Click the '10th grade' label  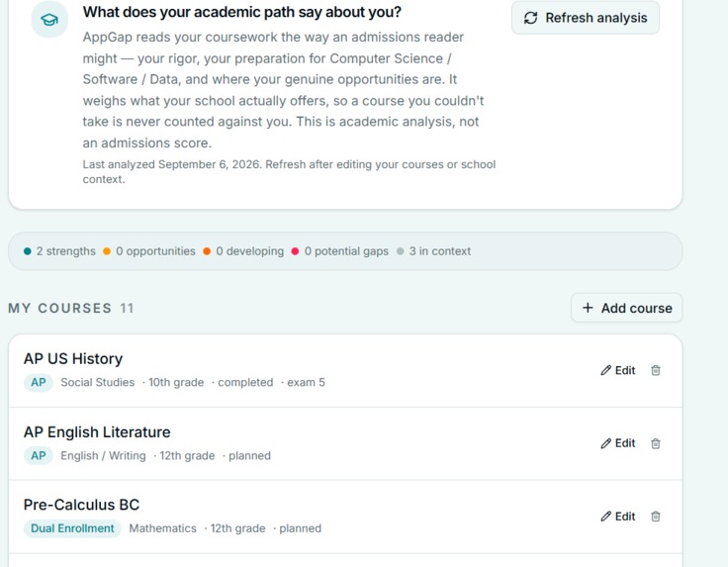[176, 382]
